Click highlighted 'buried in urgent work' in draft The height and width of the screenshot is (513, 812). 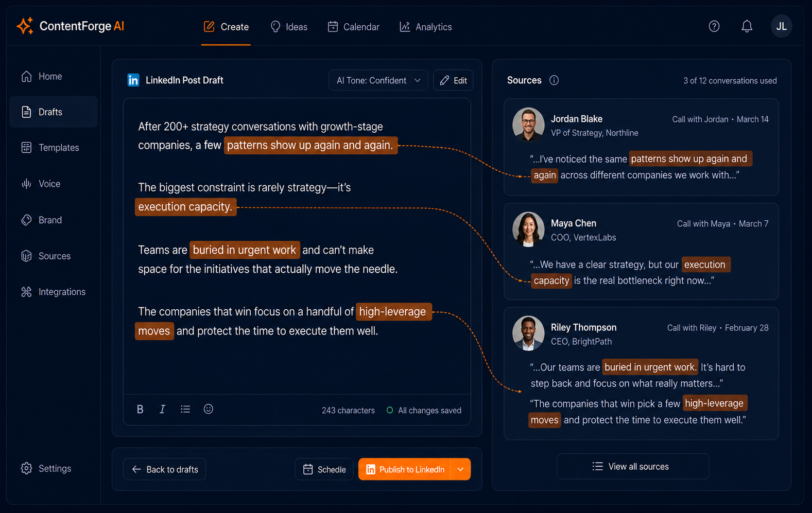tap(245, 250)
